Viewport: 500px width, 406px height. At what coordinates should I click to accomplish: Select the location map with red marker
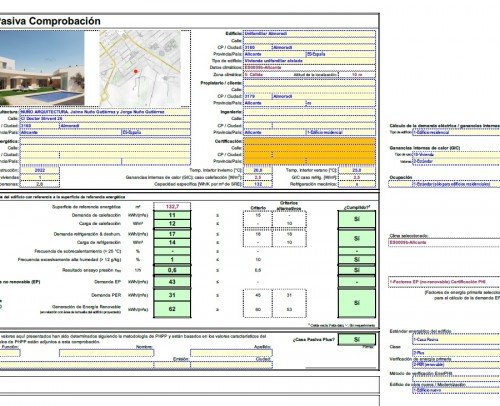pyautogui.click(x=140, y=68)
